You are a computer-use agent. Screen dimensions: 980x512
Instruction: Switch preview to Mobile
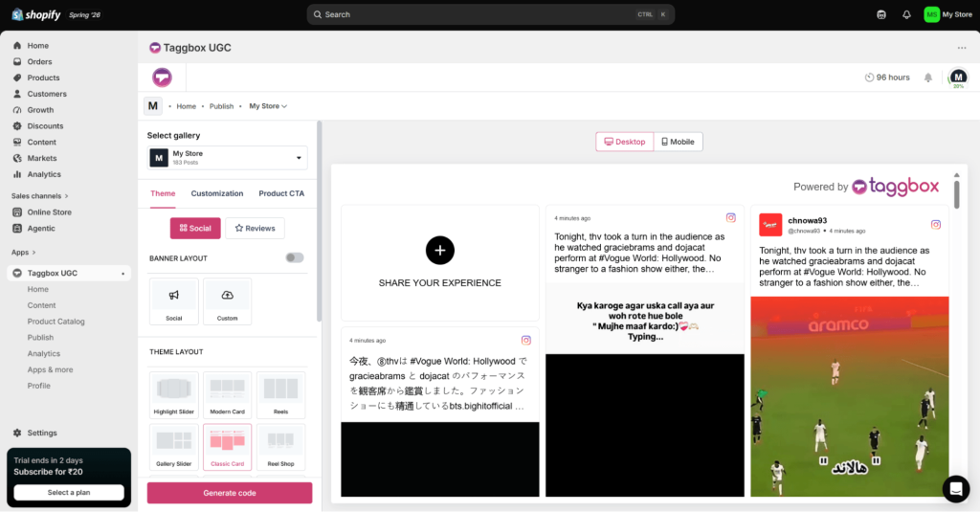coord(679,142)
